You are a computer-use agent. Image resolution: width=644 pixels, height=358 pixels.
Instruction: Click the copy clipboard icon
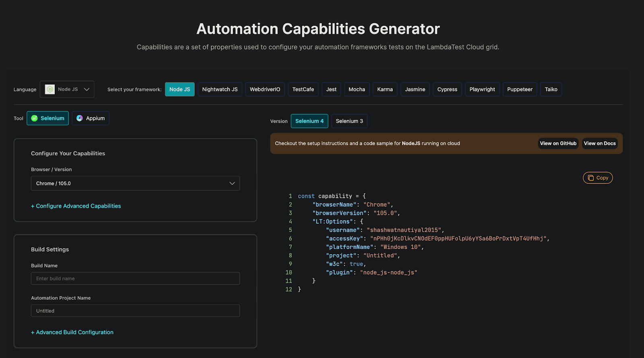pyautogui.click(x=591, y=178)
